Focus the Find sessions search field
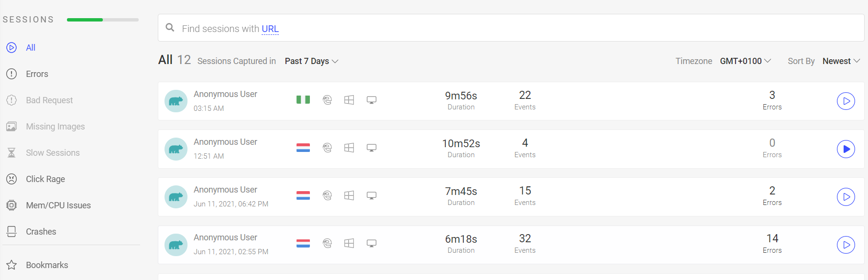Viewport: 868px width, 280px height. 511,28
